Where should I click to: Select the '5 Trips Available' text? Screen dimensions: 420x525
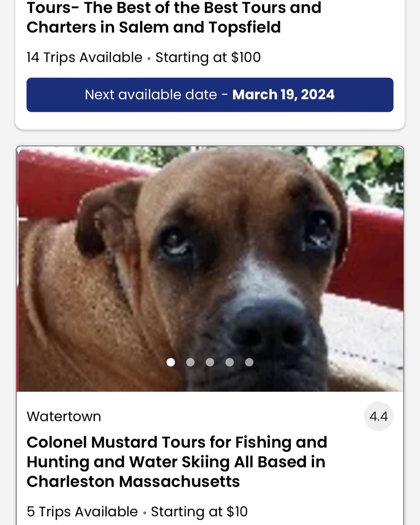tap(82, 512)
